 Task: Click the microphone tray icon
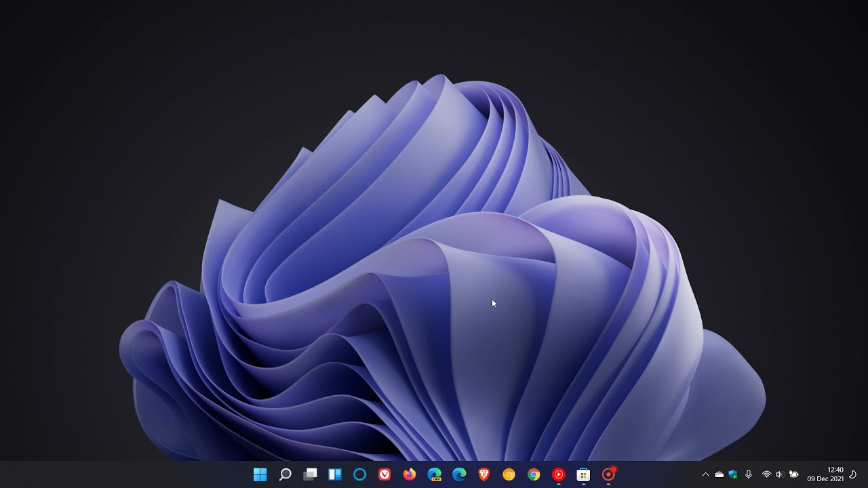(x=749, y=474)
